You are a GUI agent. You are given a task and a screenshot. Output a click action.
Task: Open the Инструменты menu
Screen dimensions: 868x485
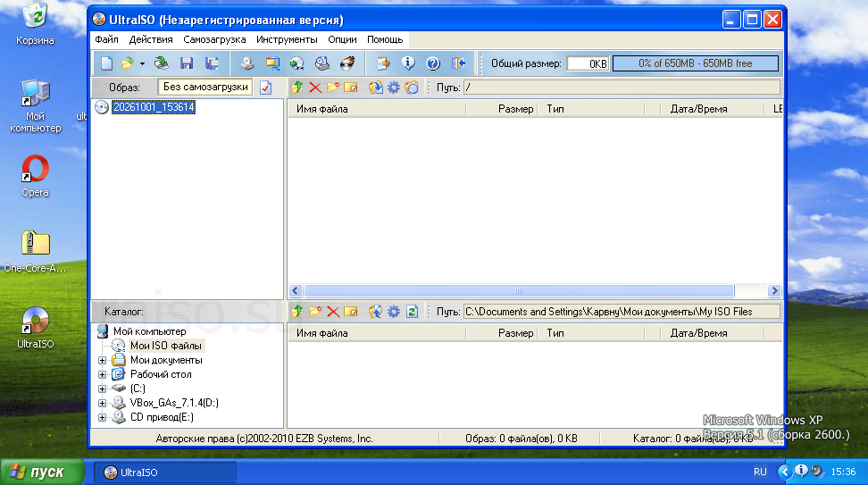(x=286, y=39)
